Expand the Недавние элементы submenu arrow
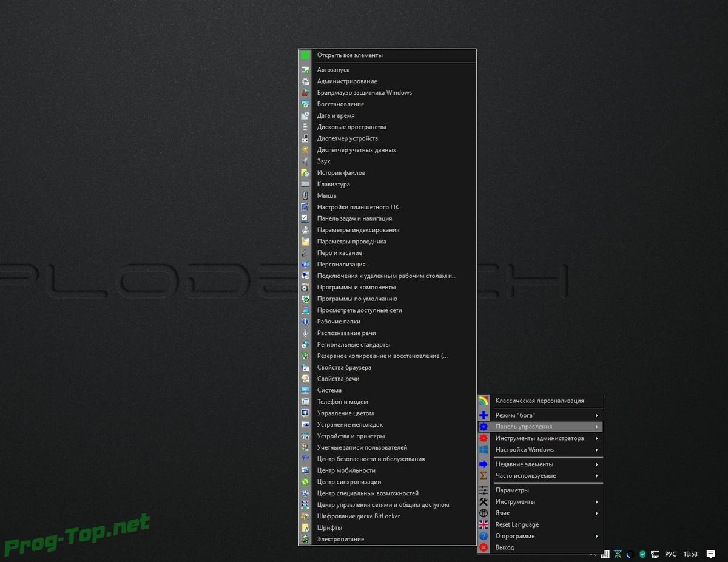The width and height of the screenshot is (728, 562). 597,464
